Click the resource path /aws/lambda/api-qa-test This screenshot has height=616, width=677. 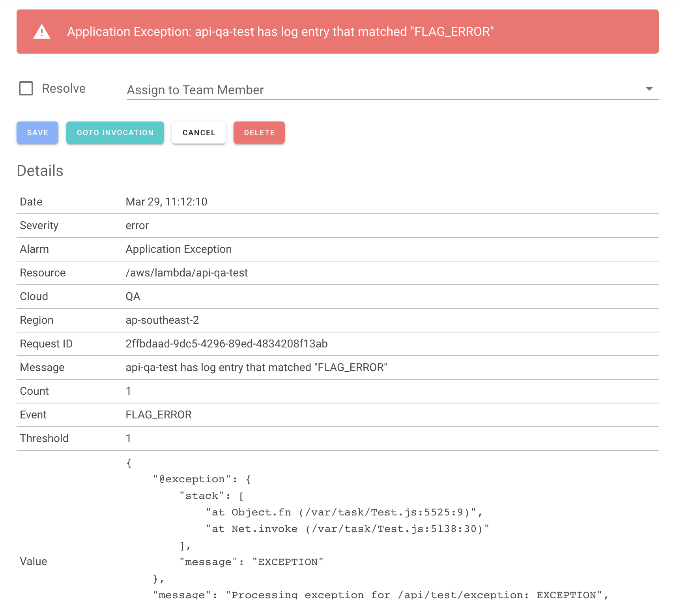click(187, 273)
